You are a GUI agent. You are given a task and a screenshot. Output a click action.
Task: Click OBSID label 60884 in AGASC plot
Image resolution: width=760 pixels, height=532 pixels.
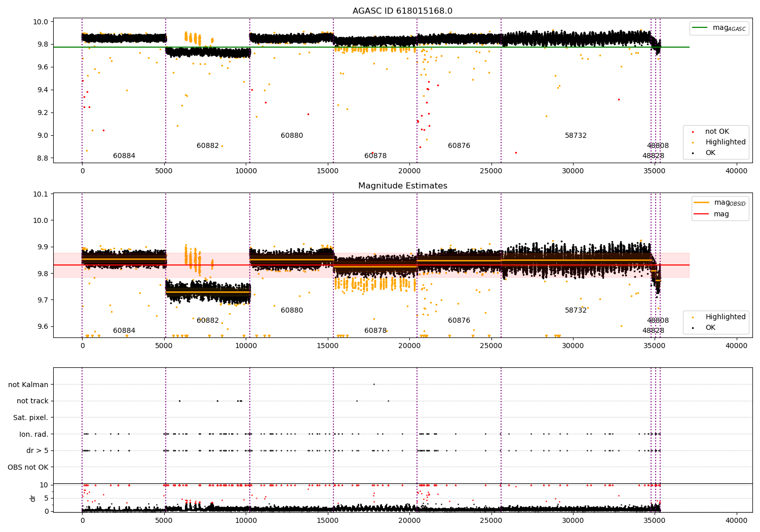(124, 156)
